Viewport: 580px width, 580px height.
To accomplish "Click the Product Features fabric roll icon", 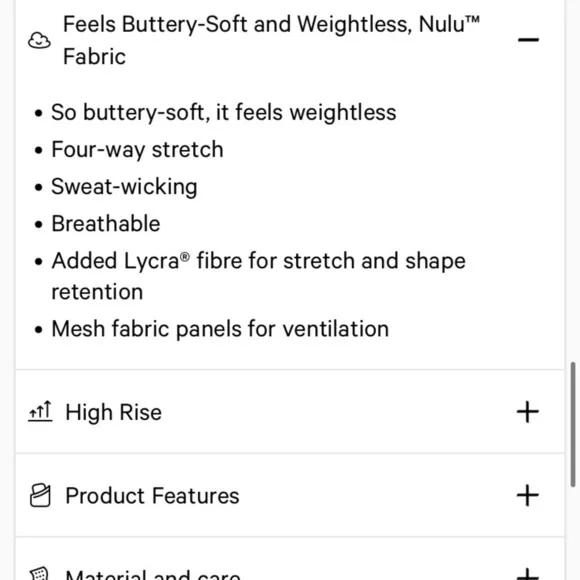I will 40,495.
